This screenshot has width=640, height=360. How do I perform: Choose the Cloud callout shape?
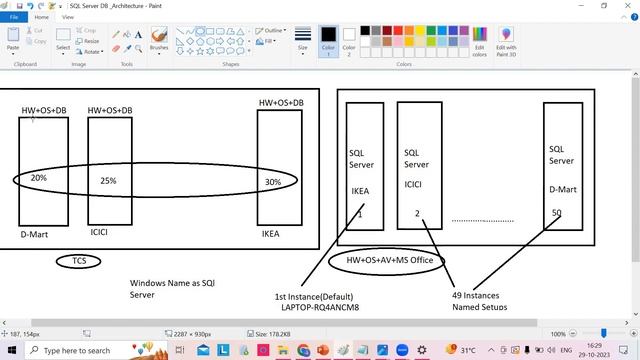click(x=240, y=51)
